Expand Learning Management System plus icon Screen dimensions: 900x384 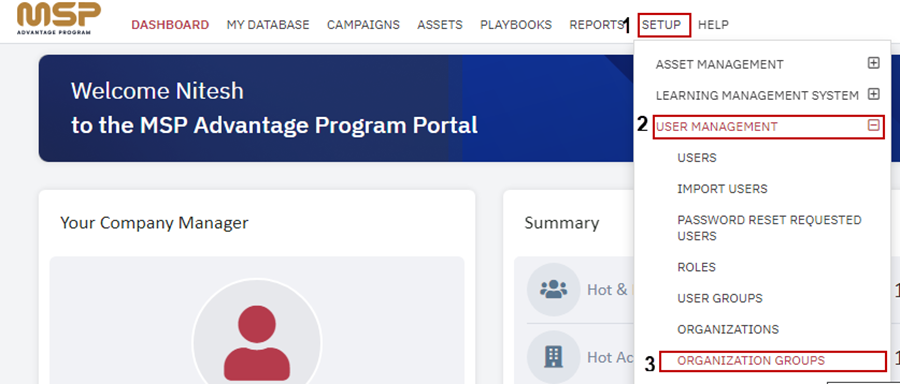pos(874,94)
